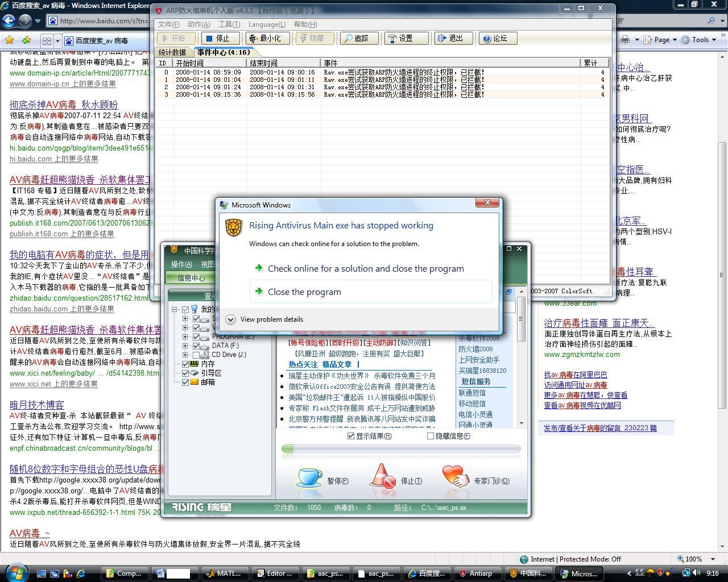Enable the 隐藏信息 hide info checkbox

click(431, 436)
